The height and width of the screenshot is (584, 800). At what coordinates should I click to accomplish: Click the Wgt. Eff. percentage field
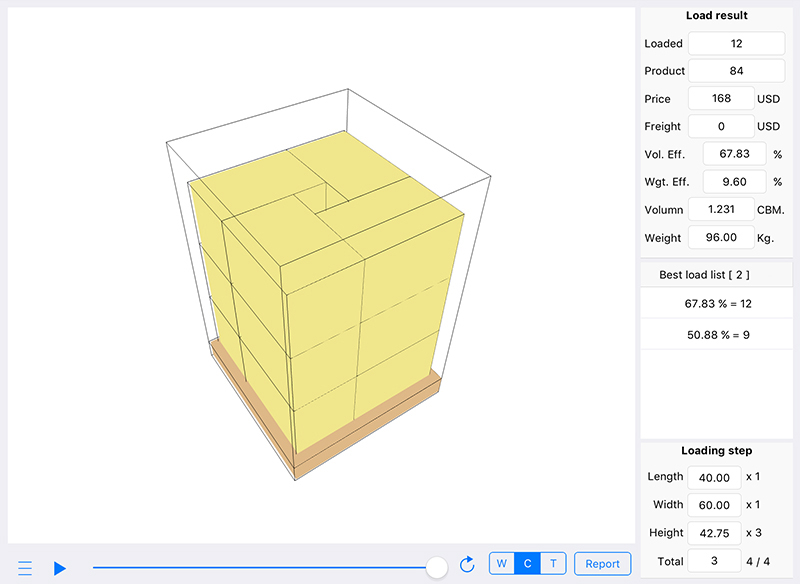(735, 182)
